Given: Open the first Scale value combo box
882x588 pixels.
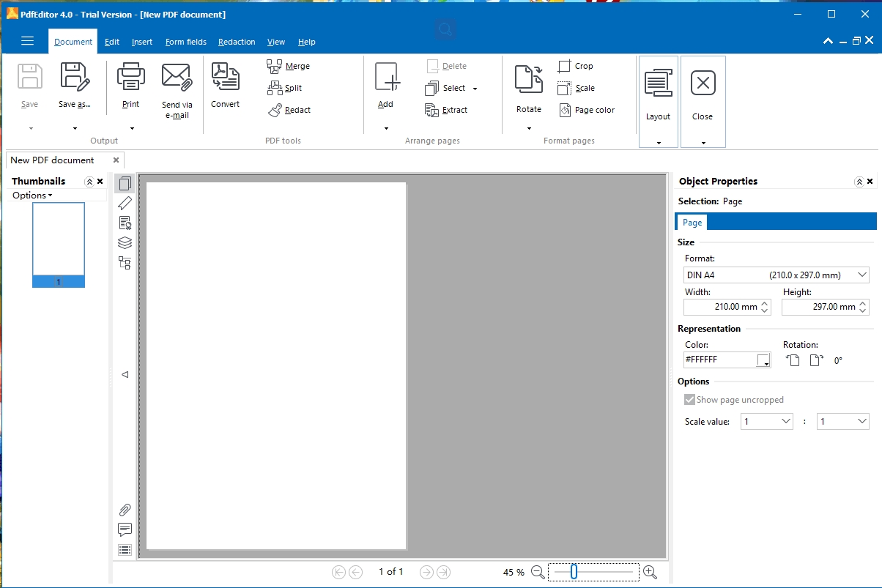Looking at the screenshot, I should 766,422.
